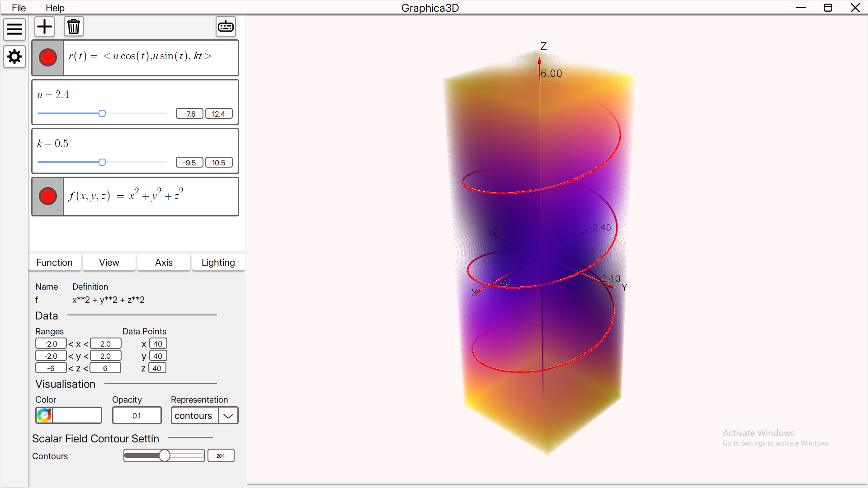Add a new equation with plus button
This screenshot has height=488, width=868.
[x=44, y=27]
